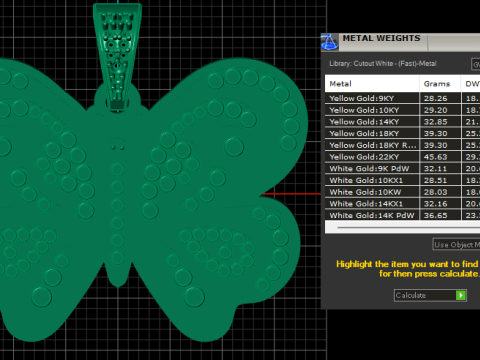Select the Yellow Gold:10KY row
Image resolution: width=480 pixels, height=360 pixels.
402,110
